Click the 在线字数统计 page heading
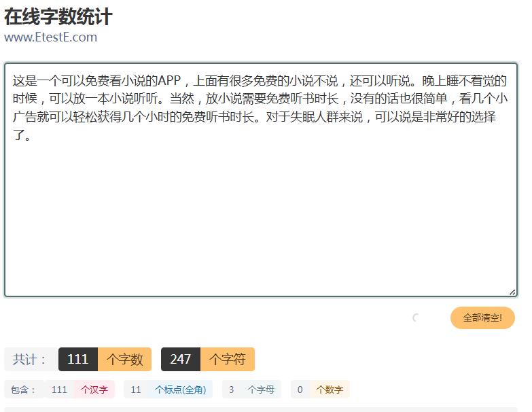 [58, 16]
